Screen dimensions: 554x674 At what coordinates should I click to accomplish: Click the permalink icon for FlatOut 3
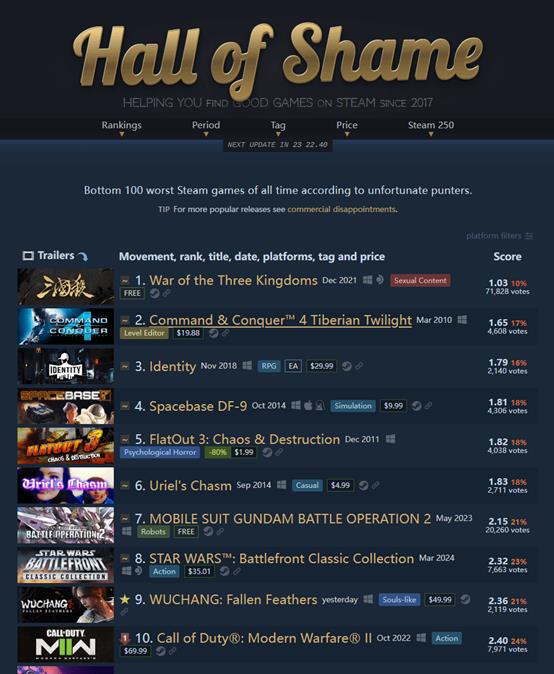279,452
